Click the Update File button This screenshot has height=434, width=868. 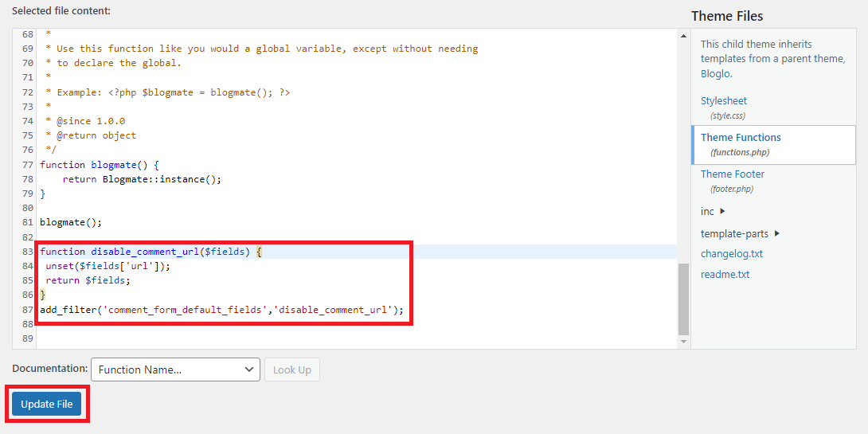click(x=46, y=404)
